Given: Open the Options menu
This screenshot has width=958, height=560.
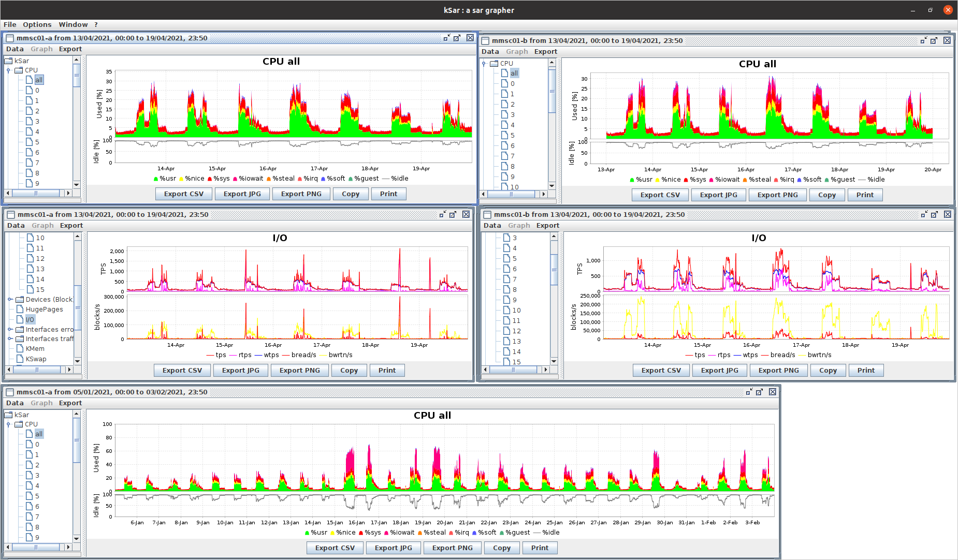Looking at the screenshot, I should point(37,24).
